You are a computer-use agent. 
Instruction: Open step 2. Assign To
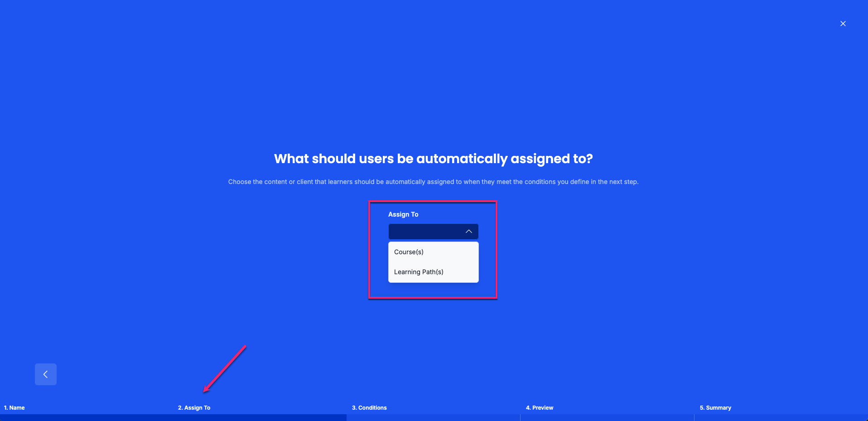coord(194,408)
